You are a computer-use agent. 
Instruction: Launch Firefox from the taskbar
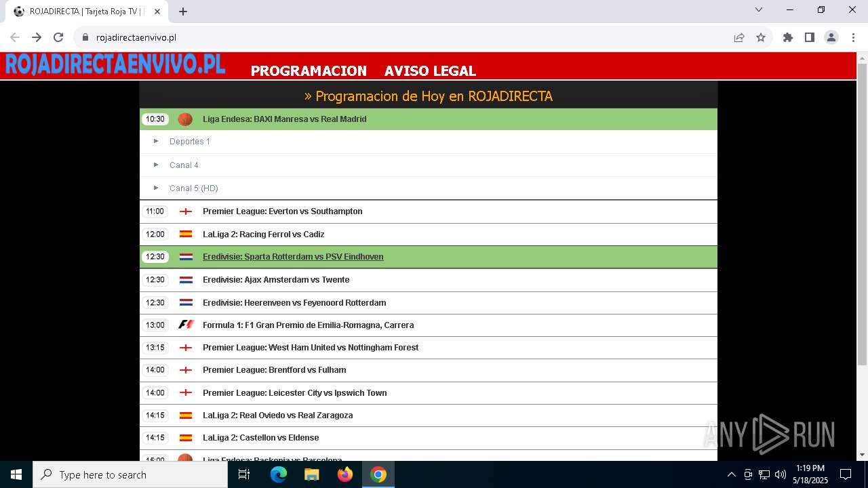345,474
